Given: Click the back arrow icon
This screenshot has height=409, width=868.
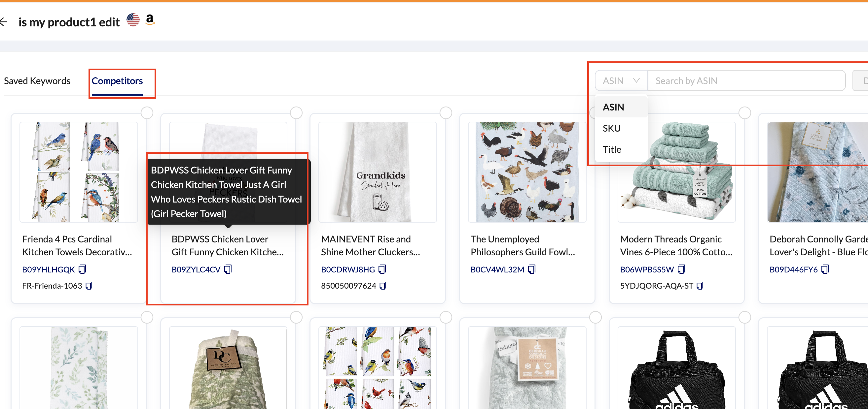Looking at the screenshot, I should click(x=4, y=22).
